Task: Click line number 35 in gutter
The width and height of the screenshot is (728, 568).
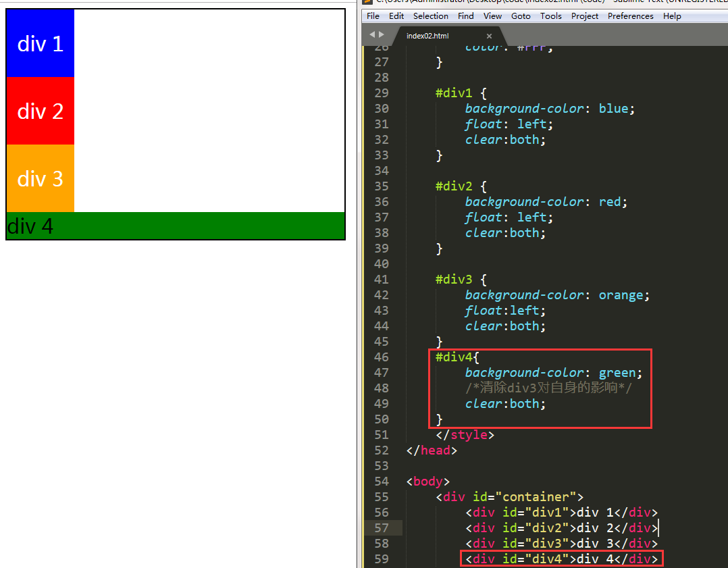Action: 381,186
